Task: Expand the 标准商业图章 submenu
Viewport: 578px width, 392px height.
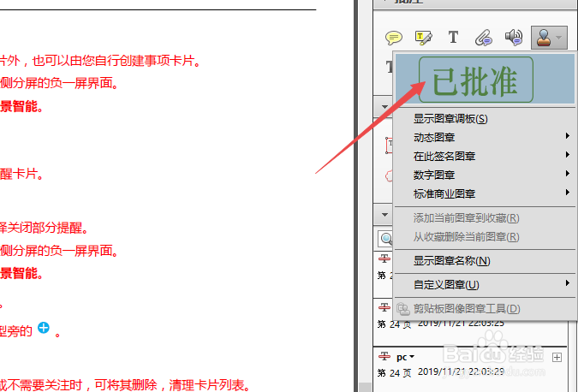Action: pyautogui.click(x=485, y=193)
